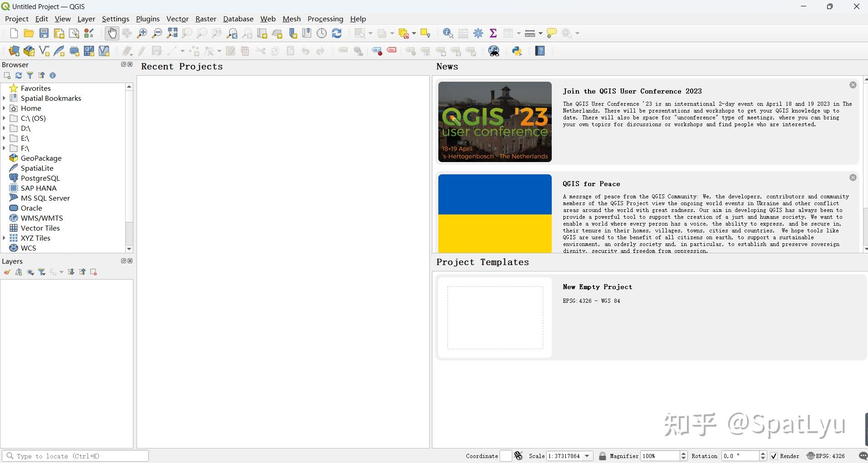The height and width of the screenshot is (463, 868).
Task: Increase the Magnifier value with up arrow
Action: [684, 453]
